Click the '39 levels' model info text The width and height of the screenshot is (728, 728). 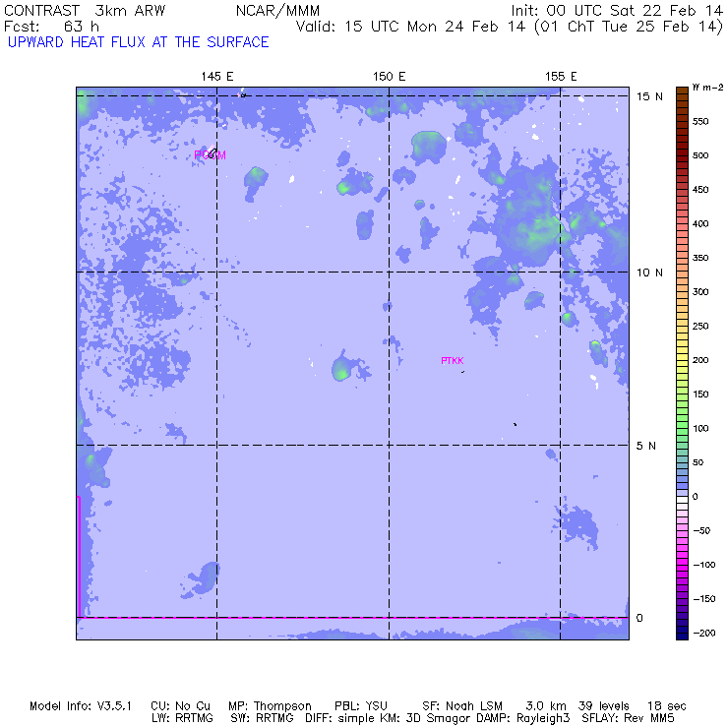[x=604, y=706]
